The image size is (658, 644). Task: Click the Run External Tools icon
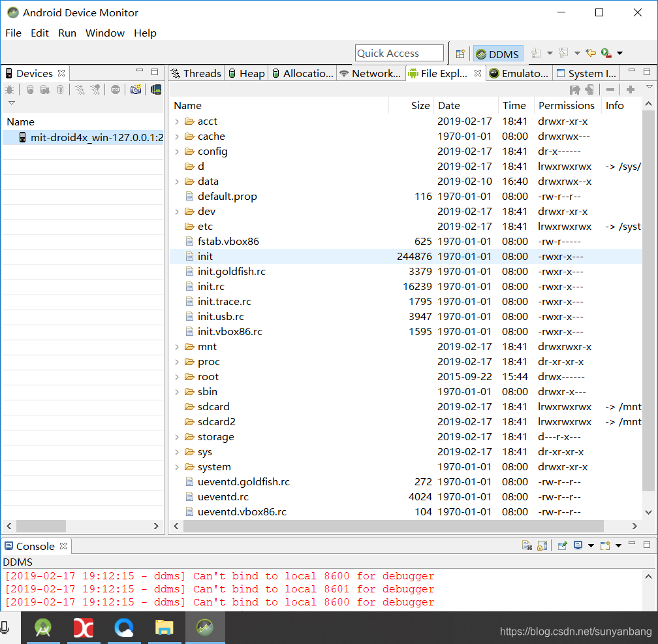(x=606, y=53)
